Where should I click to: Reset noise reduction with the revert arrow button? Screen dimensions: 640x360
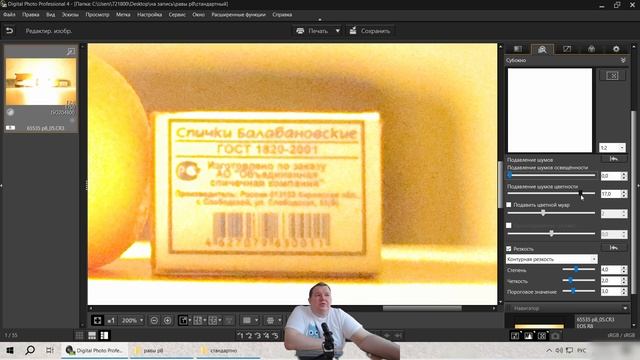(x=613, y=159)
